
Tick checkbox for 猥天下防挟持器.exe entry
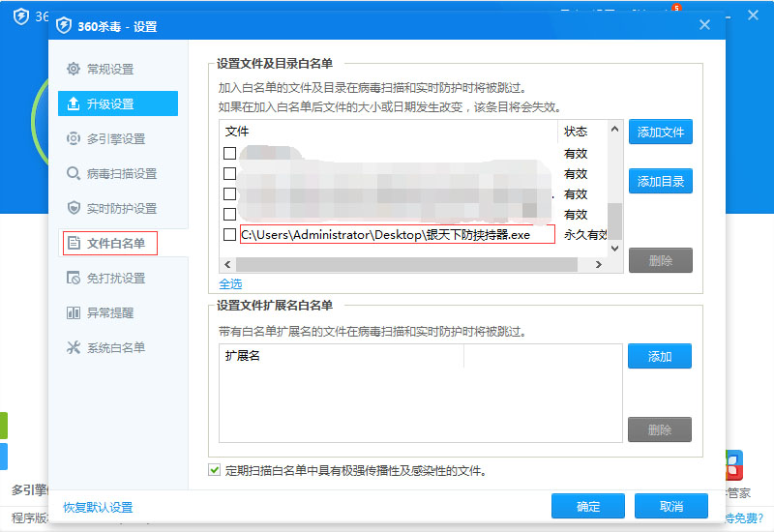click(x=230, y=235)
